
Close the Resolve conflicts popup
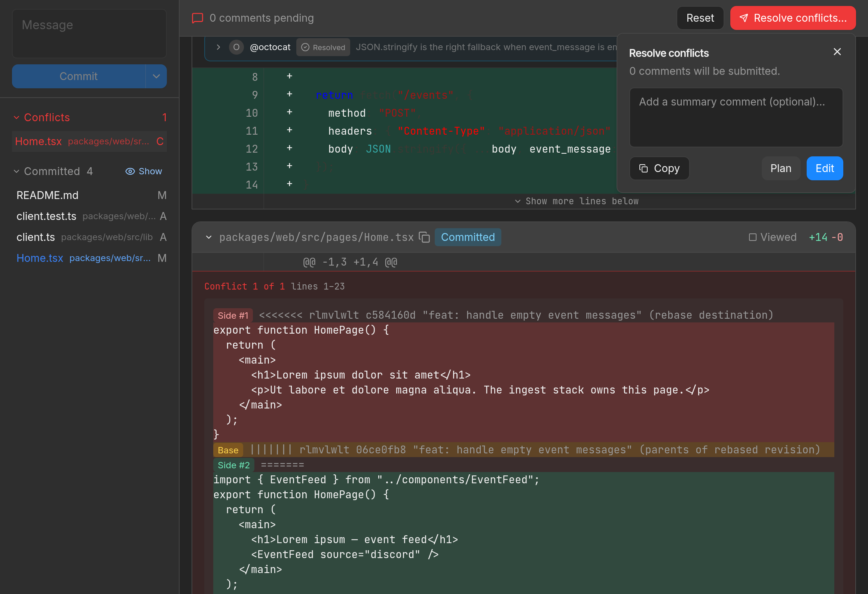pos(837,52)
